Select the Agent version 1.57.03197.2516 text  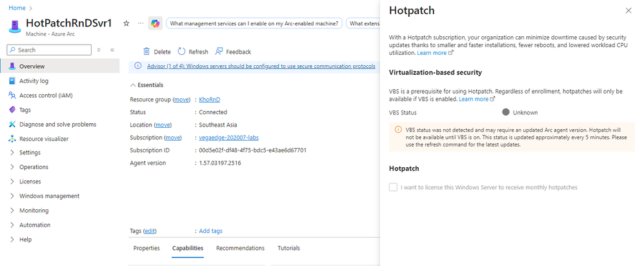(x=220, y=163)
